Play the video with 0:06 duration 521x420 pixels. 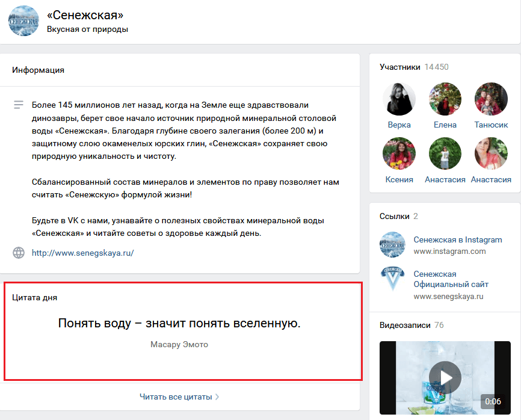point(445,378)
